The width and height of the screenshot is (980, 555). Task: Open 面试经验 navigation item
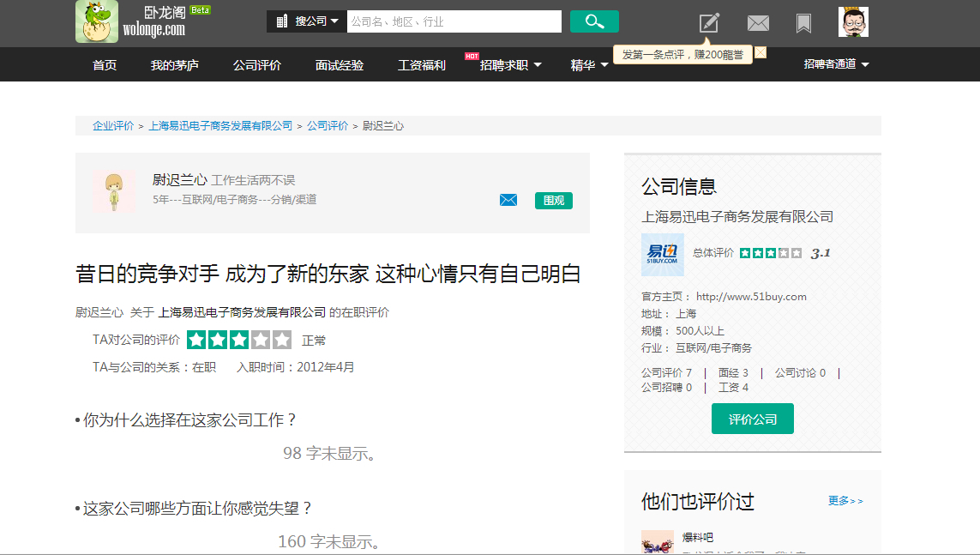click(340, 65)
